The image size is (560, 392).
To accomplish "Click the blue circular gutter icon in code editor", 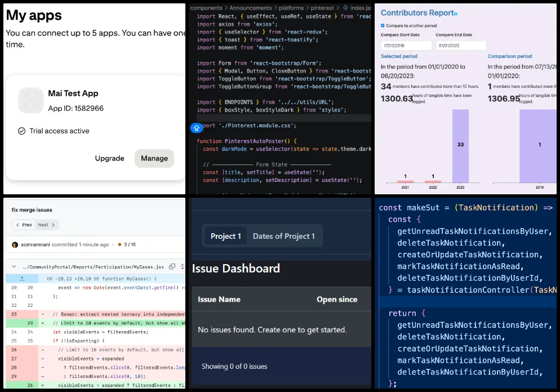I will (x=197, y=128).
